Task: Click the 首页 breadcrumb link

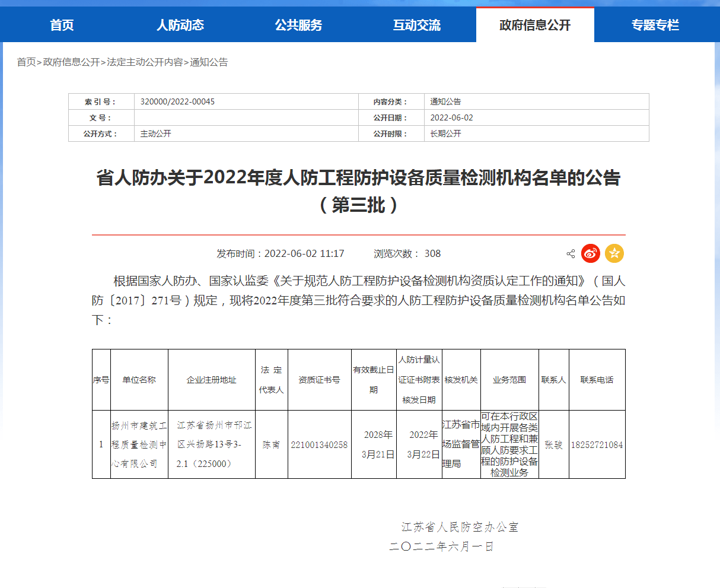Action: click(26, 62)
